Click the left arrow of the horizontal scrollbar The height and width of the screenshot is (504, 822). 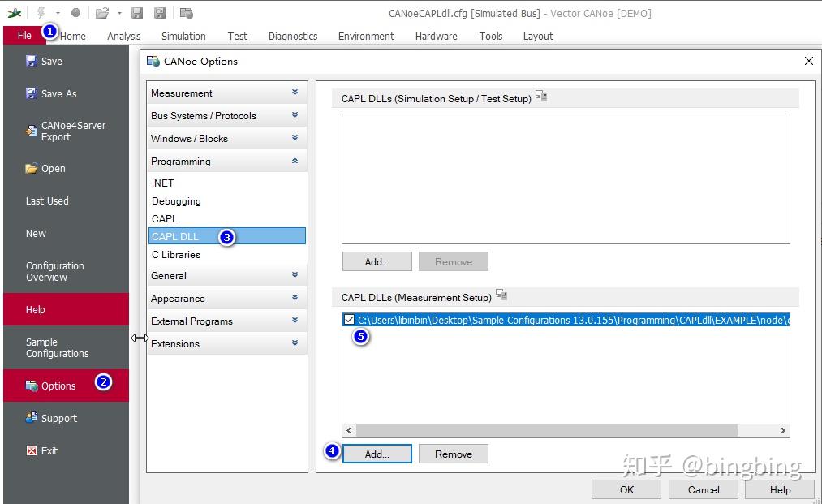click(349, 431)
